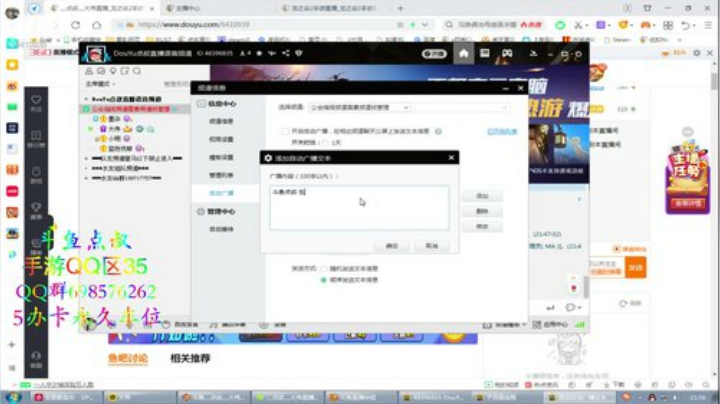Click the browser refresh icon

pos(75,25)
